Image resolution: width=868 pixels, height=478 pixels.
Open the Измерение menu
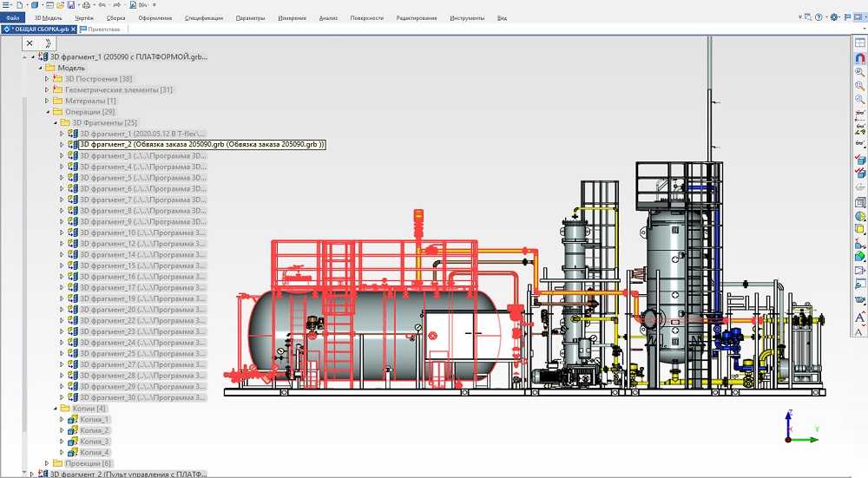point(292,17)
